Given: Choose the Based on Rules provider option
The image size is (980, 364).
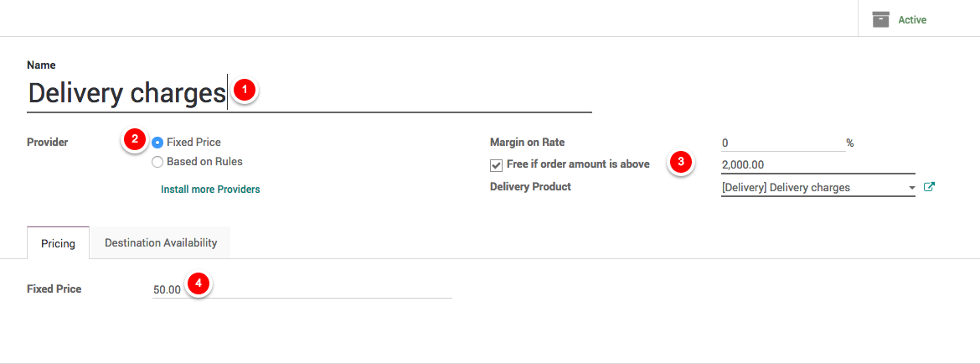Looking at the screenshot, I should (x=157, y=162).
